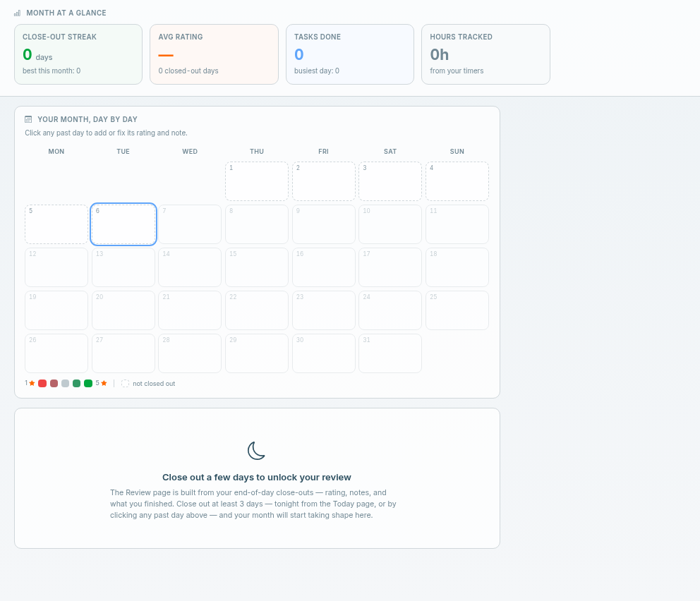Click the muted red legend swatch
Viewport: 700px width, 601px height.
point(54,384)
